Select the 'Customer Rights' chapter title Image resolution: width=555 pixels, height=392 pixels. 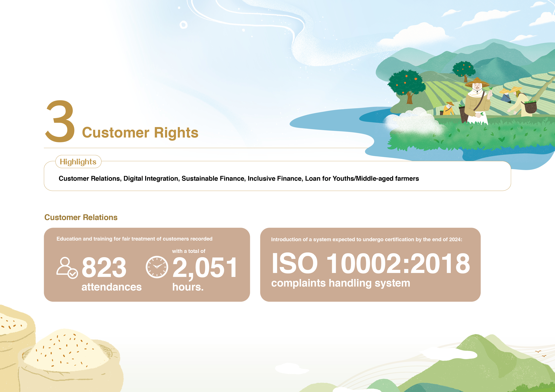tap(140, 133)
